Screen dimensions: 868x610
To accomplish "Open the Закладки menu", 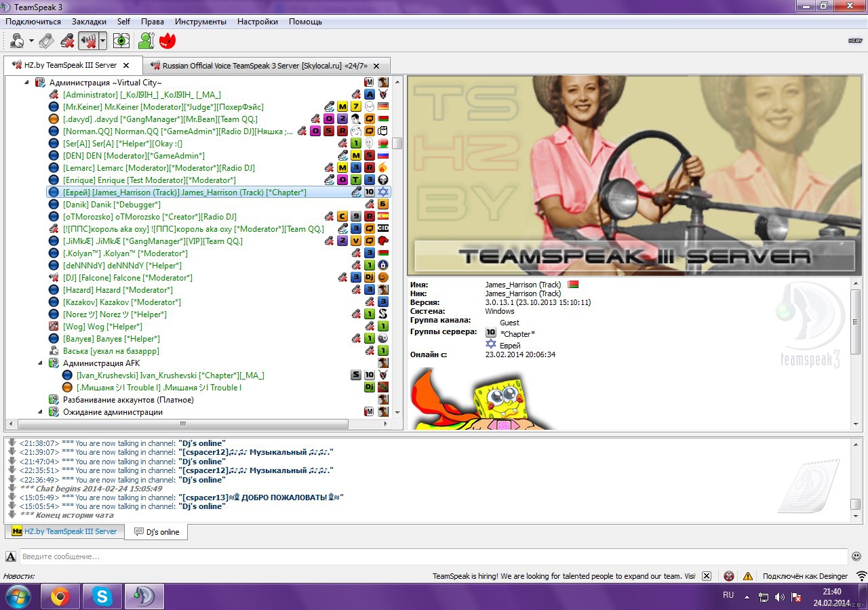I will click(89, 22).
